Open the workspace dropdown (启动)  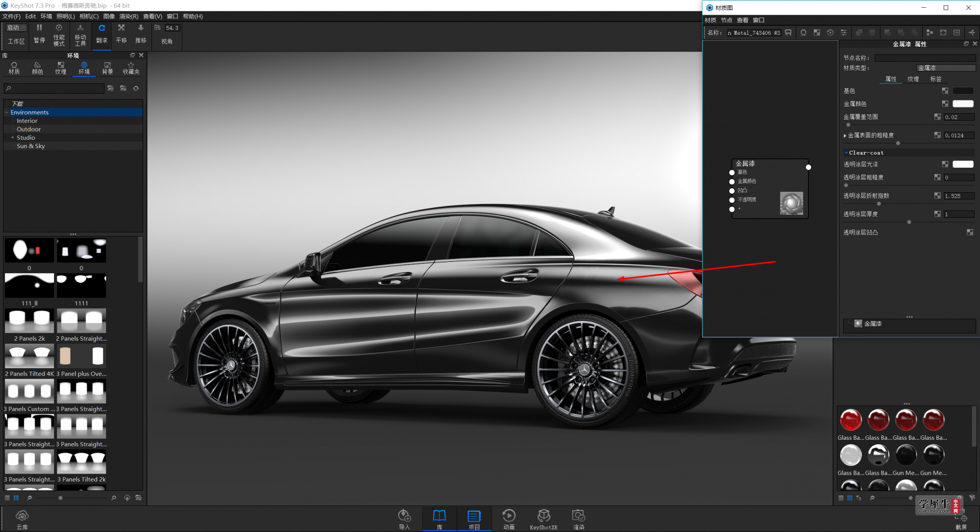tap(16, 28)
